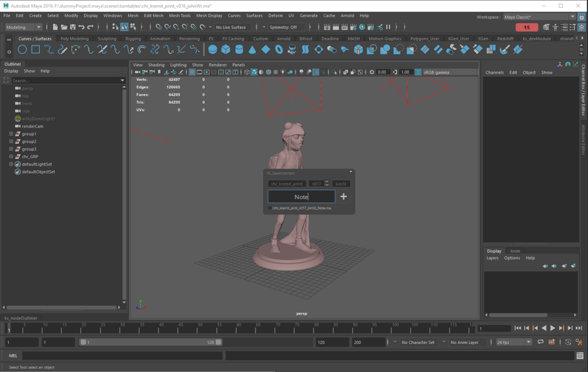Toggle wireframe display in viewport toolbar
The height and width of the screenshot is (372, 588).
coord(247,72)
